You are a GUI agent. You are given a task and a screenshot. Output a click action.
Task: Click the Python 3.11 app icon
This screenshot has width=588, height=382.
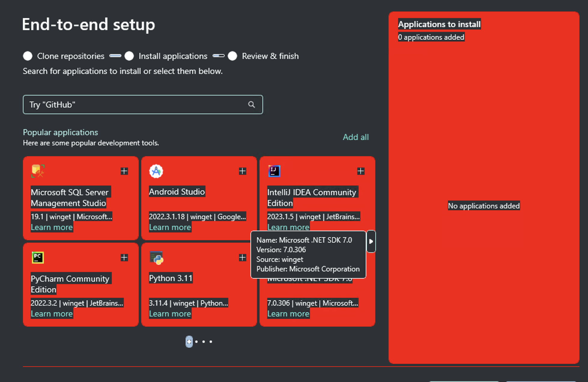pos(156,257)
